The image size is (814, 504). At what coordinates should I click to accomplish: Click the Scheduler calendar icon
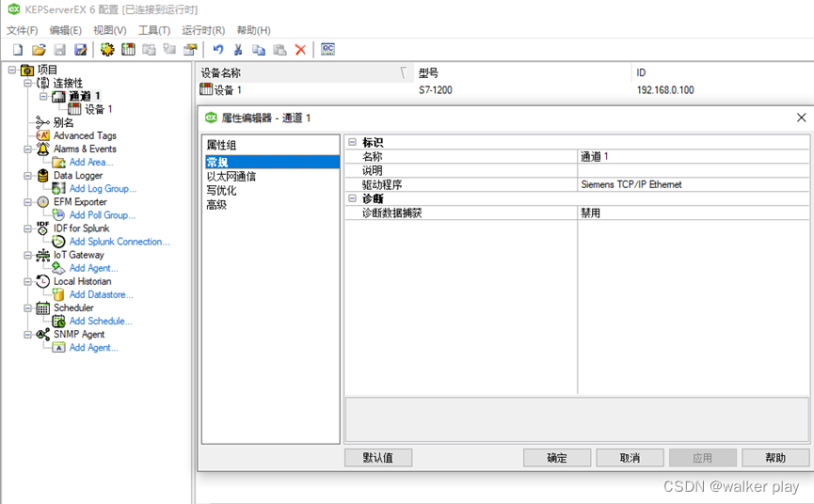43,308
